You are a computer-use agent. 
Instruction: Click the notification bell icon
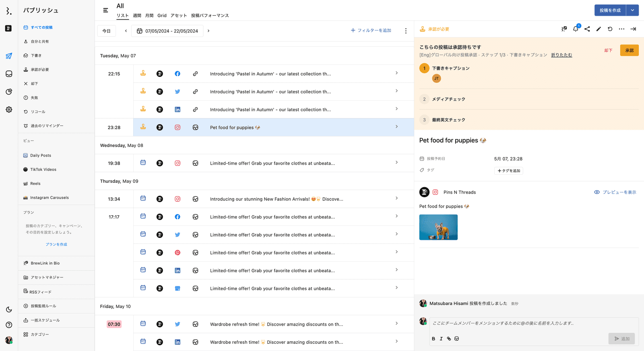point(576,29)
